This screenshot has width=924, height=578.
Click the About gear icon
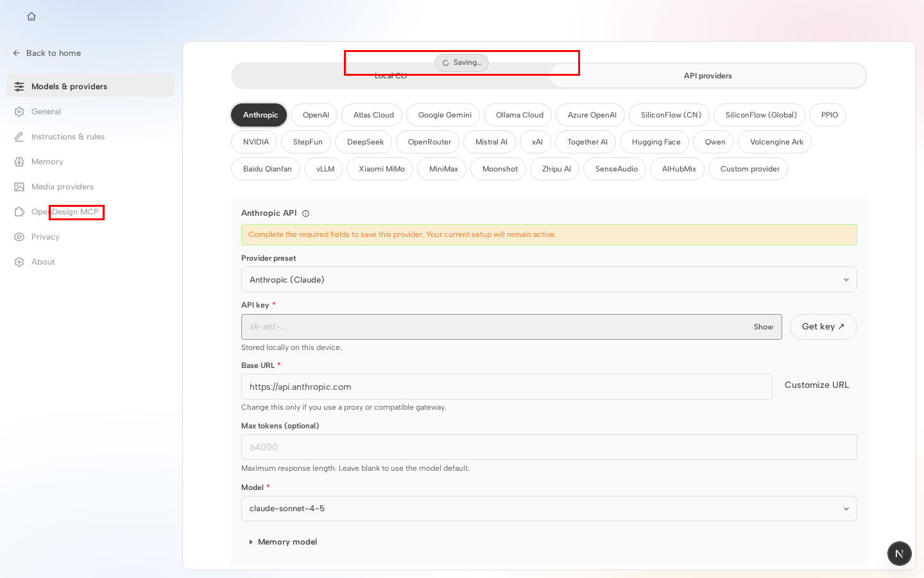pyautogui.click(x=19, y=262)
